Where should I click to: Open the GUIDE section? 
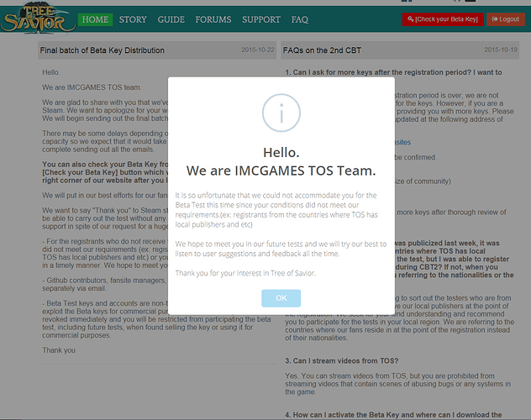[171, 18]
